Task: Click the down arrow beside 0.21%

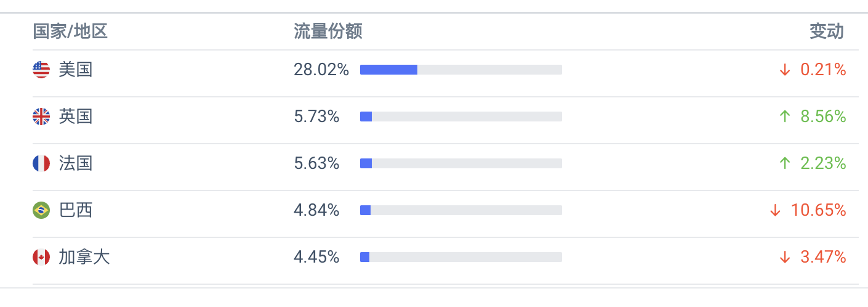Action: (x=784, y=70)
